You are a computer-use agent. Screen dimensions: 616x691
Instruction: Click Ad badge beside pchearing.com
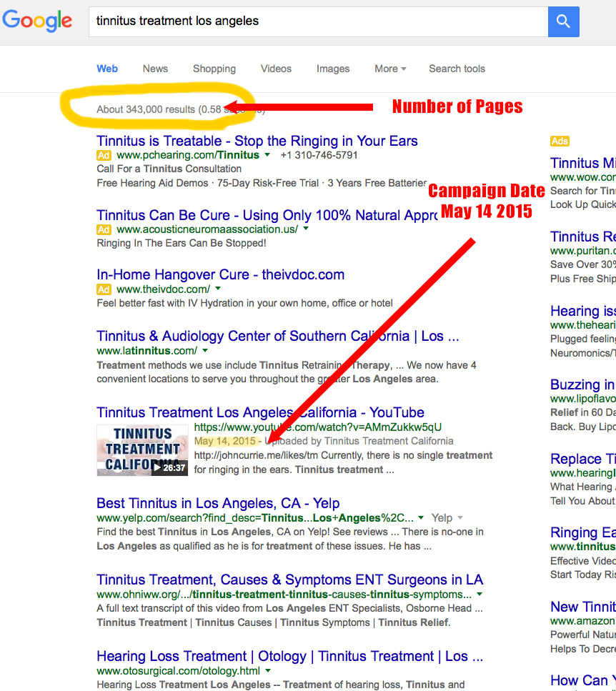[x=104, y=155]
